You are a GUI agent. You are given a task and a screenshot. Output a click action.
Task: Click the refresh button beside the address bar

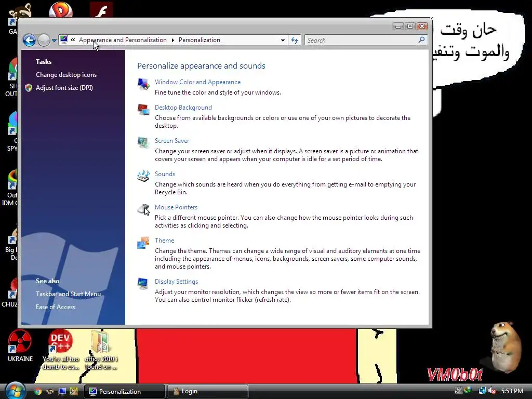(294, 41)
